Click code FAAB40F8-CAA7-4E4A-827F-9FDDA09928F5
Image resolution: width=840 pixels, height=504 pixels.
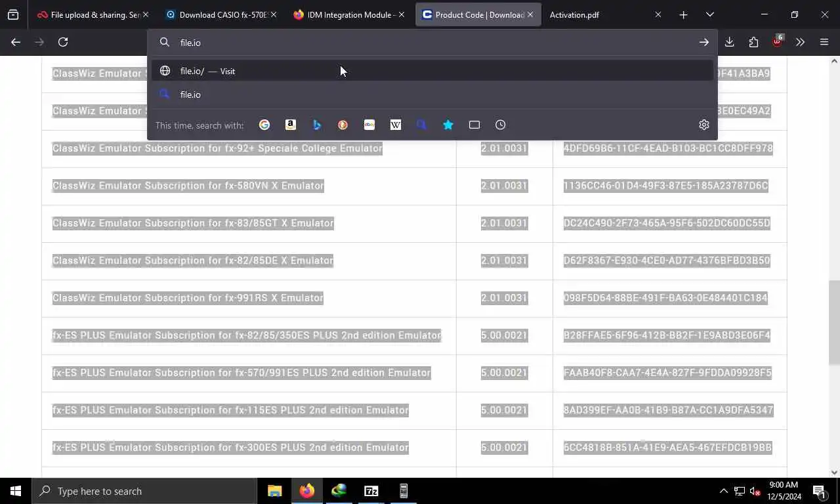(x=667, y=373)
